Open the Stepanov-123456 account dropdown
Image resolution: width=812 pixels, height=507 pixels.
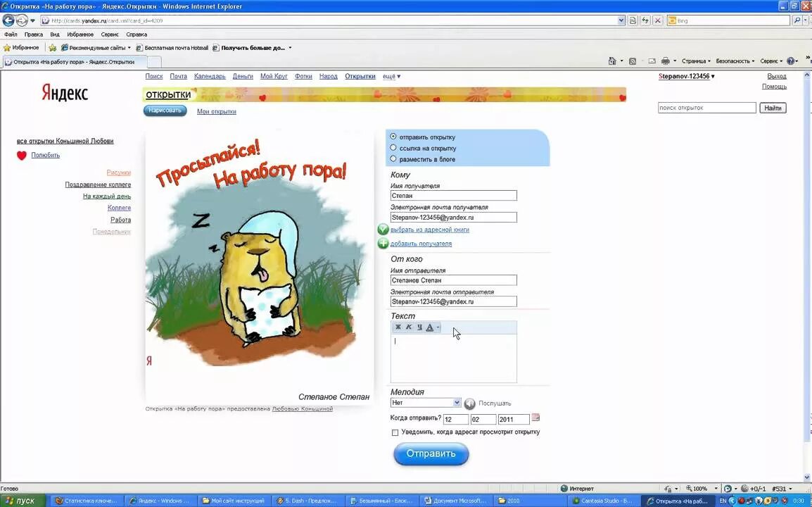point(686,76)
